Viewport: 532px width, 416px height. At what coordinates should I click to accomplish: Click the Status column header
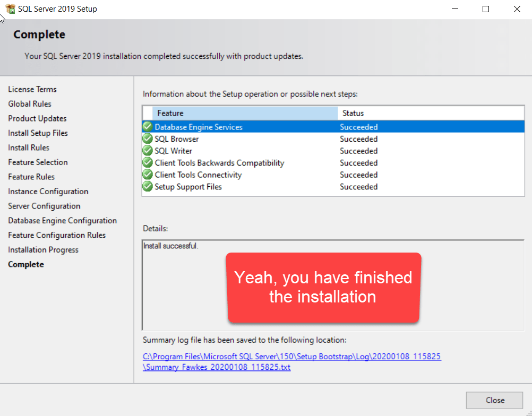coord(431,113)
